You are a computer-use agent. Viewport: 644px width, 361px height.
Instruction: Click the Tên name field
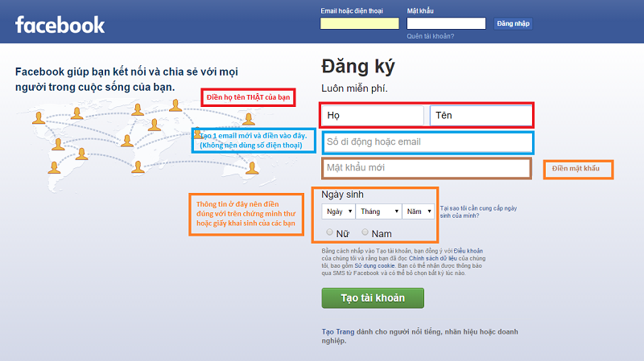(481, 115)
